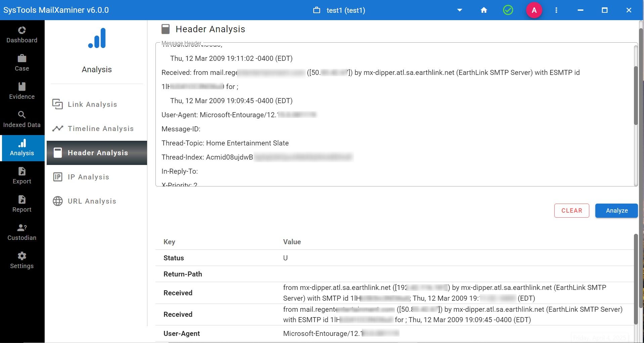Select the Thread-Topic: Home Entertainment Slate line

click(225, 143)
